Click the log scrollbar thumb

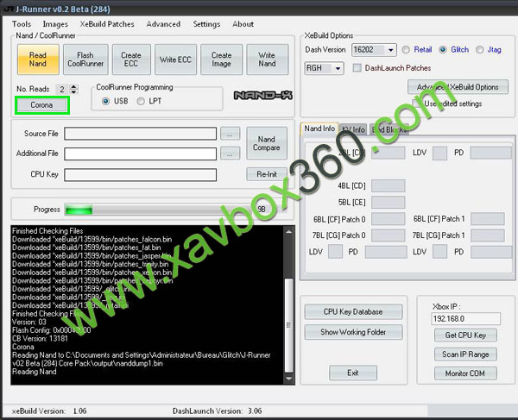coord(288,325)
